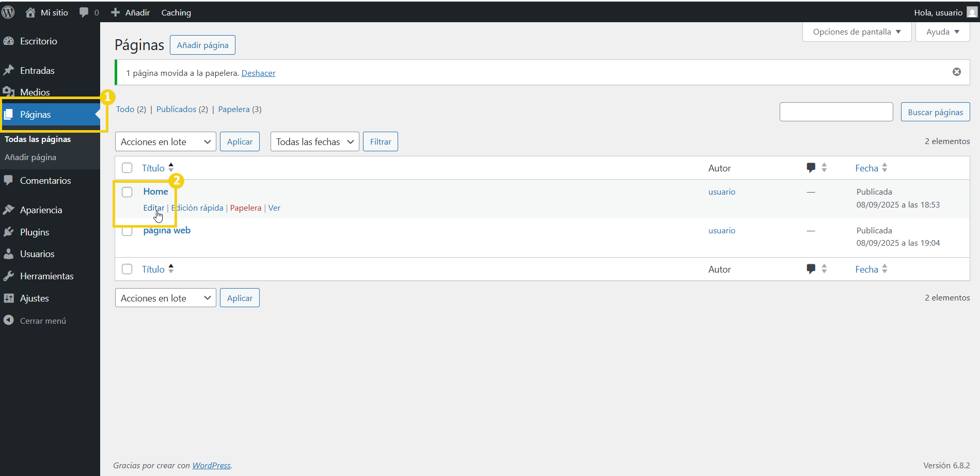Dismiss the page moved to trash notice

tap(956, 72)
